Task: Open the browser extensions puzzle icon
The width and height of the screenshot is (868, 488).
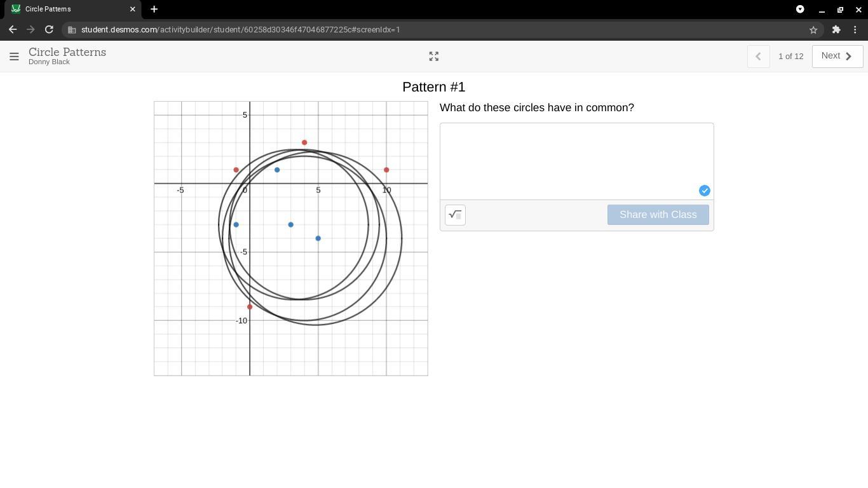Action: click(x=836, y=29)
